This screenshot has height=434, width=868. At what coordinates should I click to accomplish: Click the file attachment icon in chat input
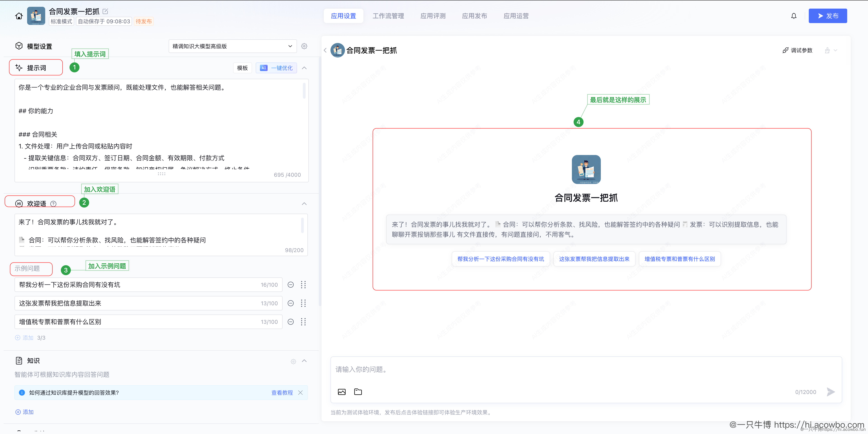tap(358, 391)
